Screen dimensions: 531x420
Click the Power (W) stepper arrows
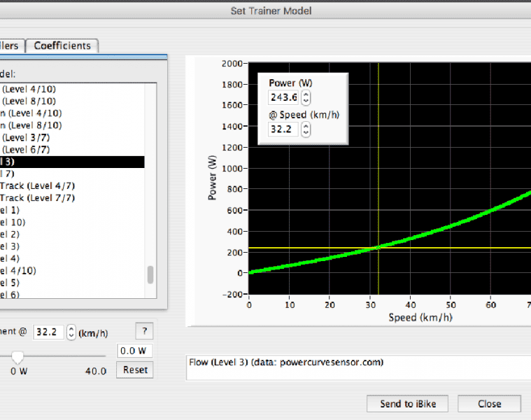click(x=306, y=98)
